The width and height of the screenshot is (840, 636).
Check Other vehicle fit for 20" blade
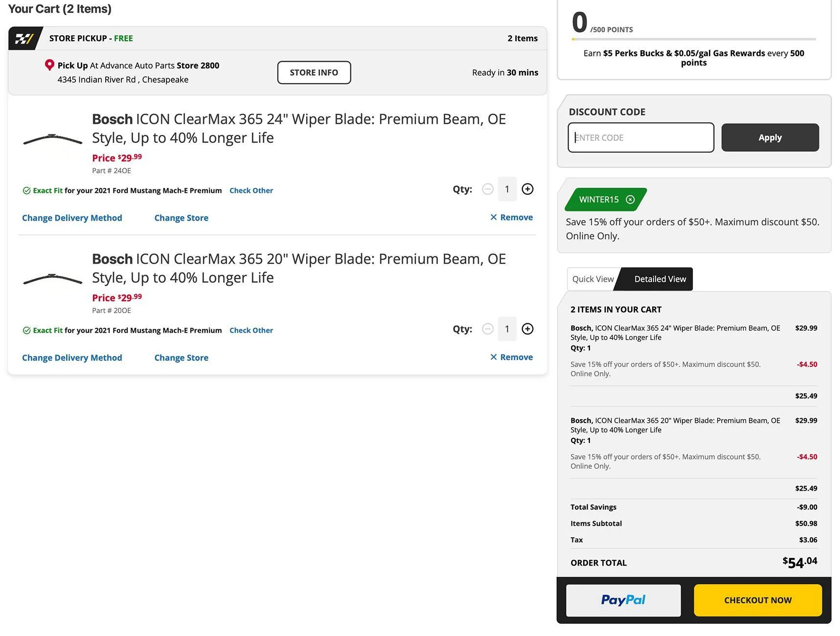tap(251, 330)
